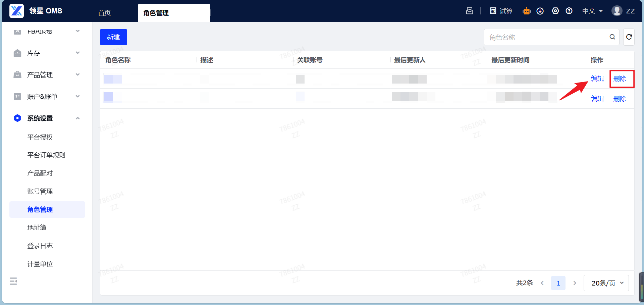Open the download center icon
The image size is (644, 305).
click(540, 11)
